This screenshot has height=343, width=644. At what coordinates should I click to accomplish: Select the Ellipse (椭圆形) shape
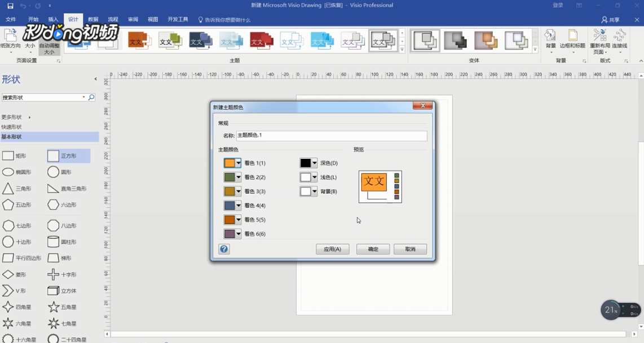[17, 172]
